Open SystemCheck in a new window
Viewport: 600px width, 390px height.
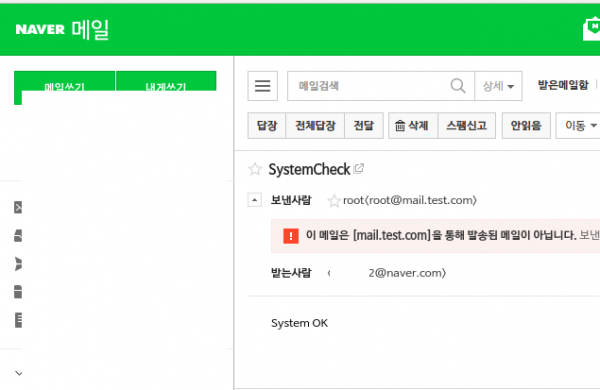[359, 168]
